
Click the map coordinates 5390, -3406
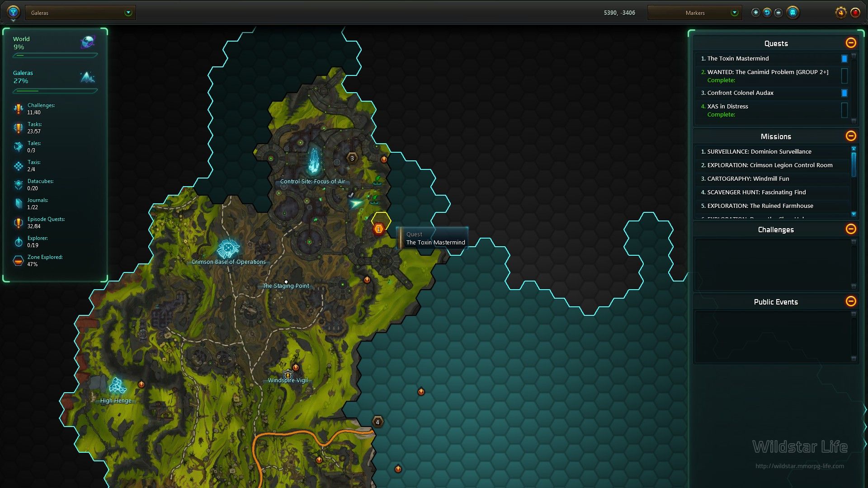(619, 13)
